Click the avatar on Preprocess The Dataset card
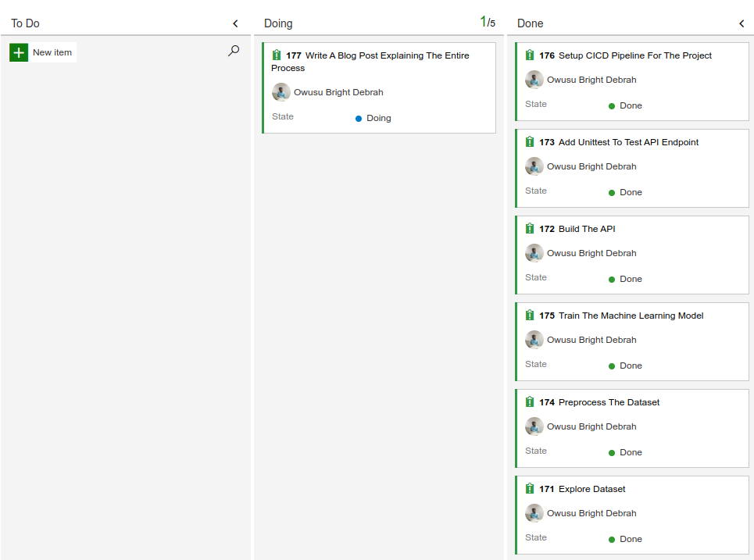Screen dimensions: 754x560 click(x=534, y=426)
